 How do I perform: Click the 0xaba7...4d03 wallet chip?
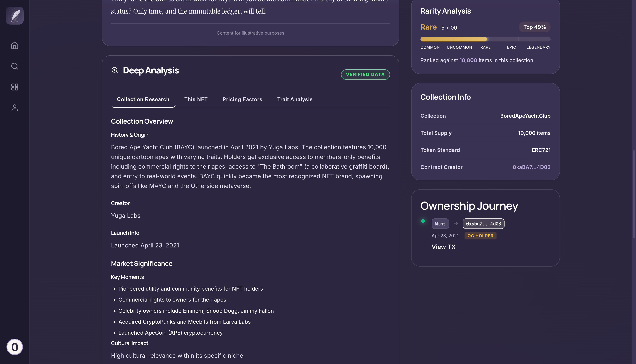pyautogui.click(x=483, y=224)
